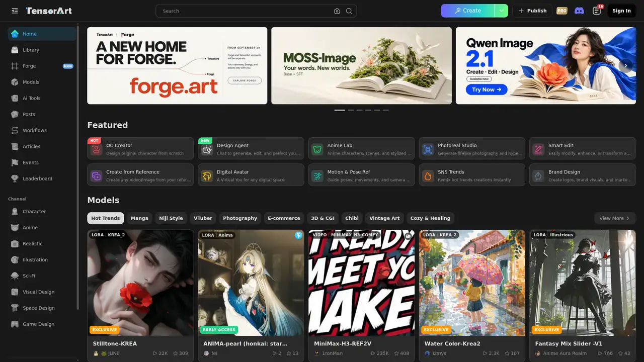Open Digital Avatar tool icon

tap(207, 176)
